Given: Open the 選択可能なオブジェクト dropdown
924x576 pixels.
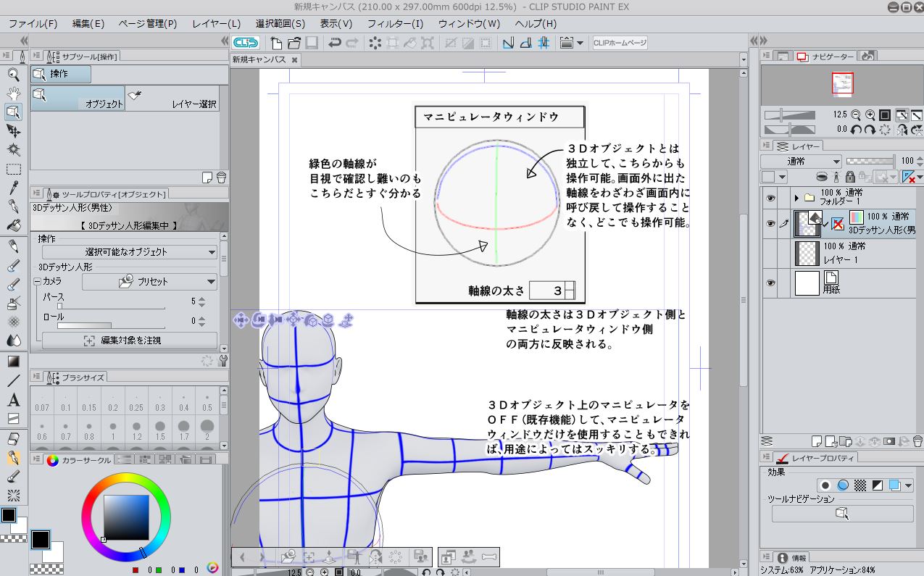Looking at the screenshot, I should [x=130, y=252].
